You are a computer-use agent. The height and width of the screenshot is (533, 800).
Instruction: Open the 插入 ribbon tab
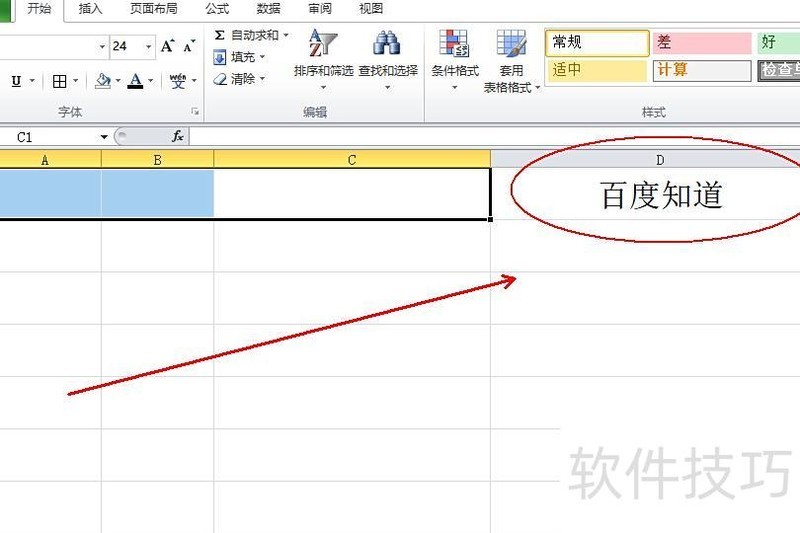click(x=90, y=9)
